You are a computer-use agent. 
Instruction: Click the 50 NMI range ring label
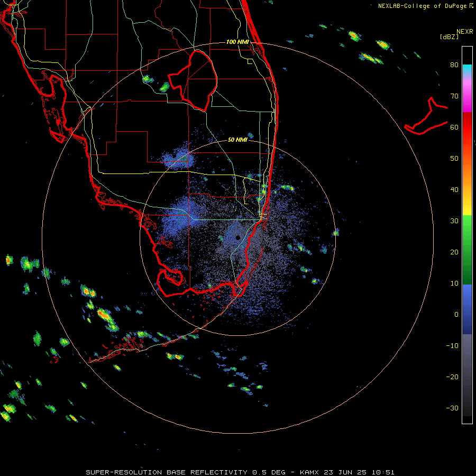tap(237, 140)
